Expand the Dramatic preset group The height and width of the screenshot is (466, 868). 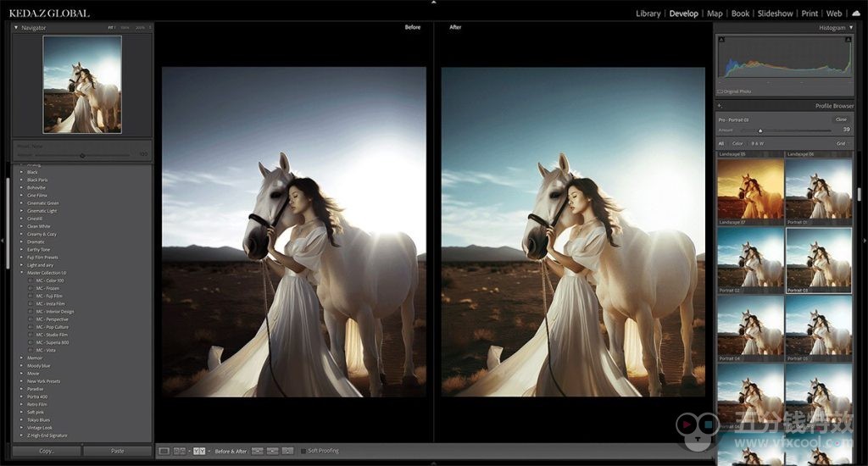coord(21,241)
